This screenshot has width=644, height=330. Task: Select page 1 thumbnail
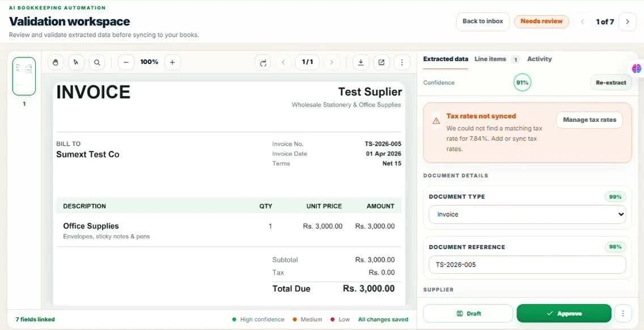(24, 77)
